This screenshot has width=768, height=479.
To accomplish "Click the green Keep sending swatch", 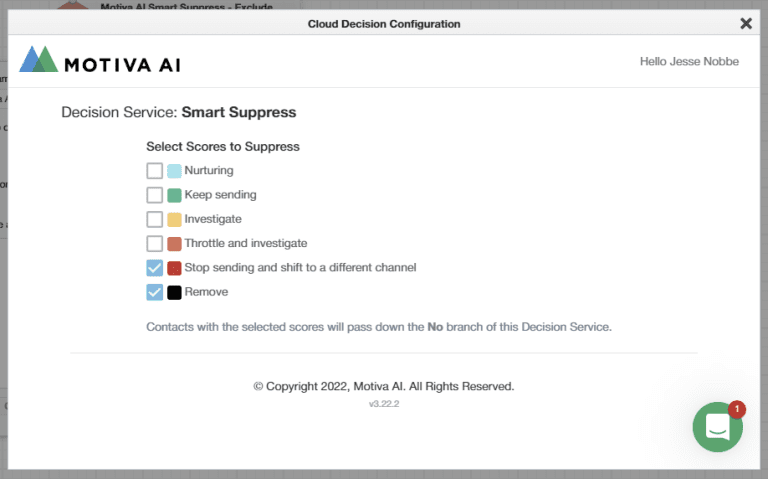I will point(174,195).
